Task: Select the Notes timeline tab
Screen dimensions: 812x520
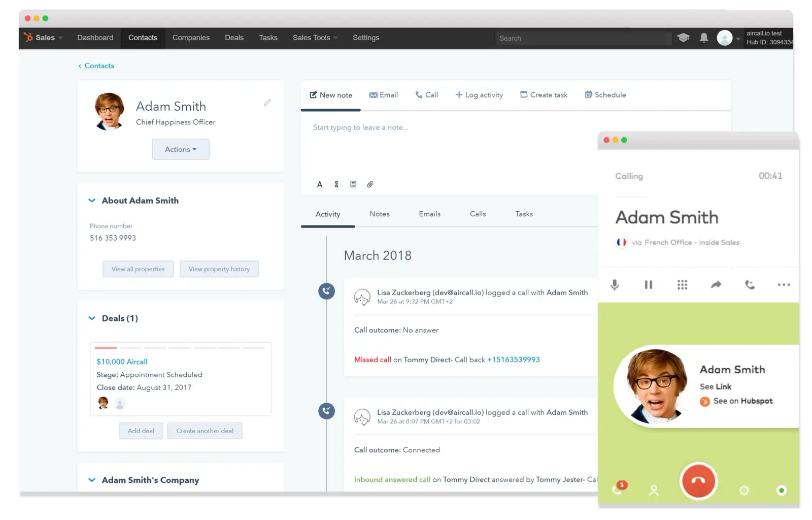Action: (x=380, y=214)
